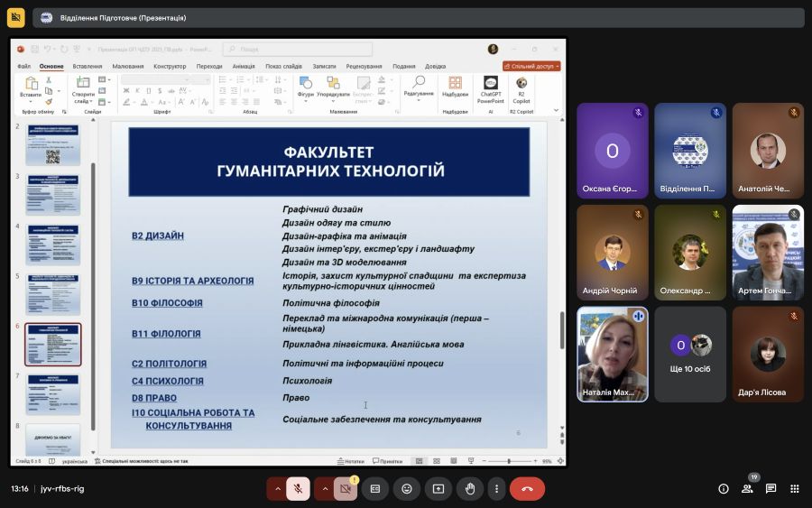Leave the call with the red hang-up button
812x508 pixels.
tap(527, 488)
